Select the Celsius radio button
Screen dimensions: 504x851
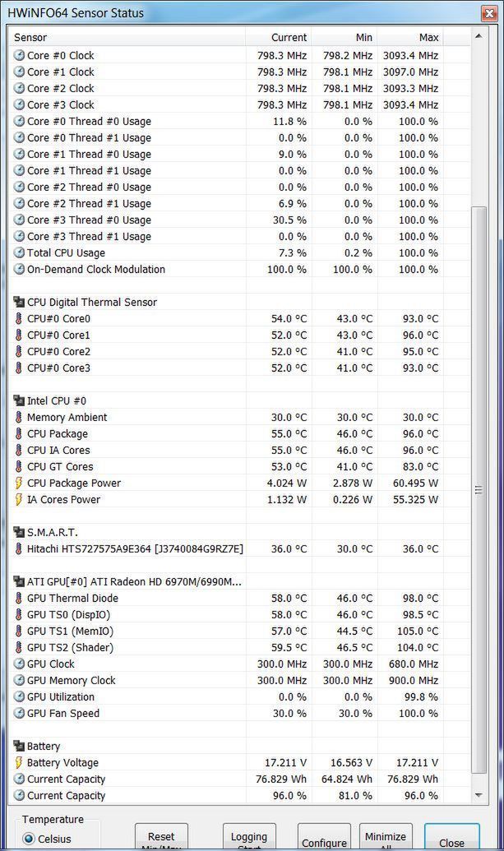[x=29, y=839]
